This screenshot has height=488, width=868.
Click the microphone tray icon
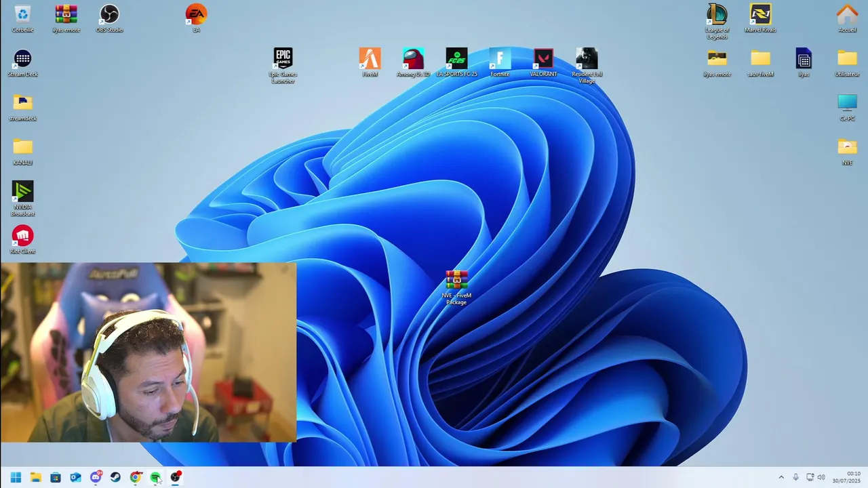(795, 477)
